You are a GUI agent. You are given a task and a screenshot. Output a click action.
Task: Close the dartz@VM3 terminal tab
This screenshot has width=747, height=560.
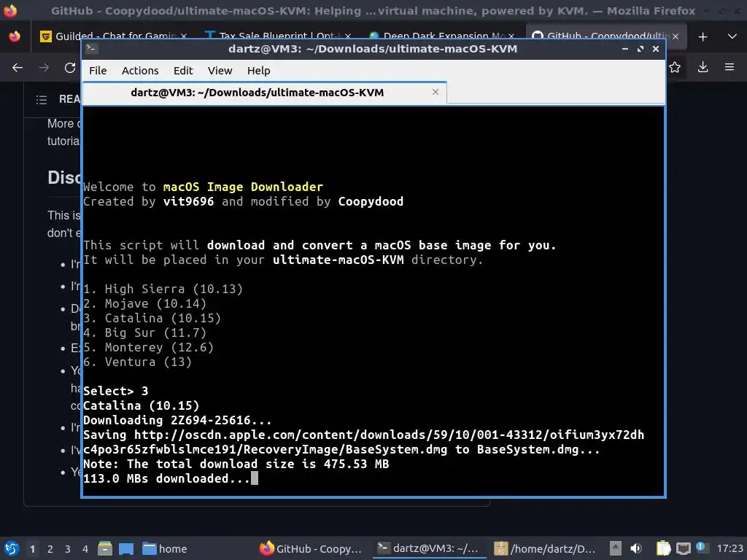coord(436,92)
